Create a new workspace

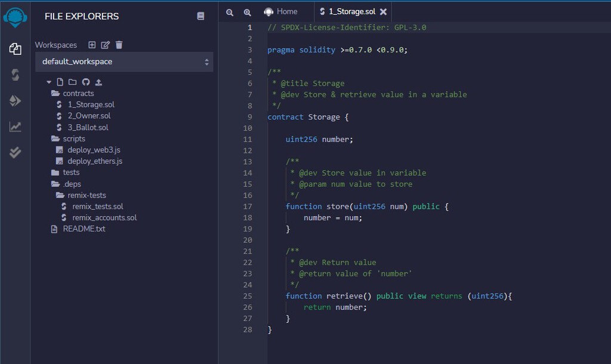click(x=91, y=44)
